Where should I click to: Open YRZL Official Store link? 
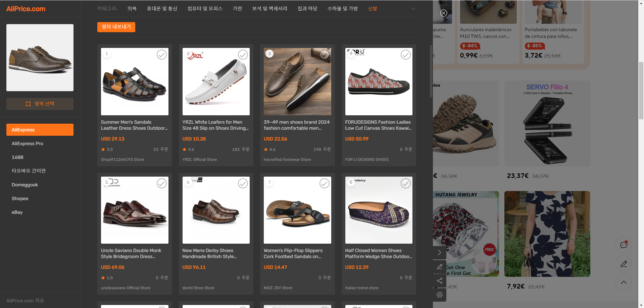coord(199,160)
